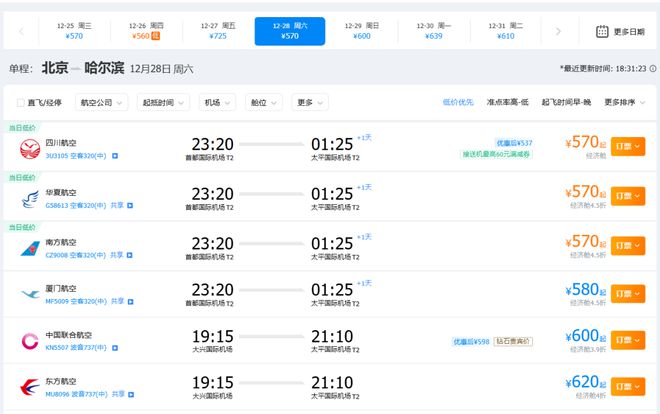Select the 12-28 周六 ¥570 date tab
The height and width of the screenshot is (414, 660).
(x=290, y=31)
